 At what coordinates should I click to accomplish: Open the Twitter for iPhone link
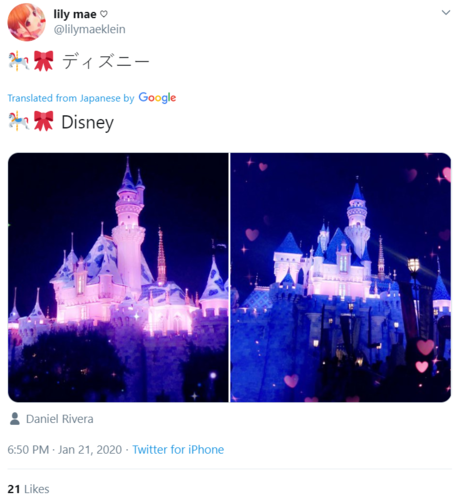(178, 450)
